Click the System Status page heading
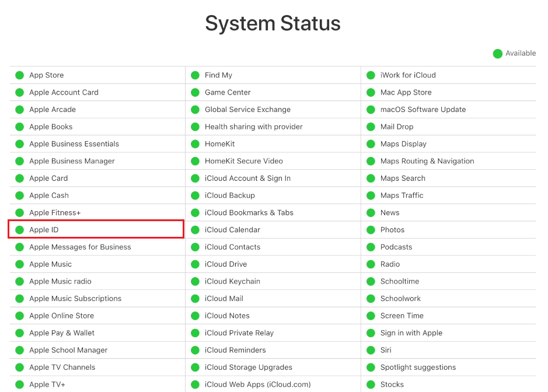The image size is (548, 392). point(273,23)
